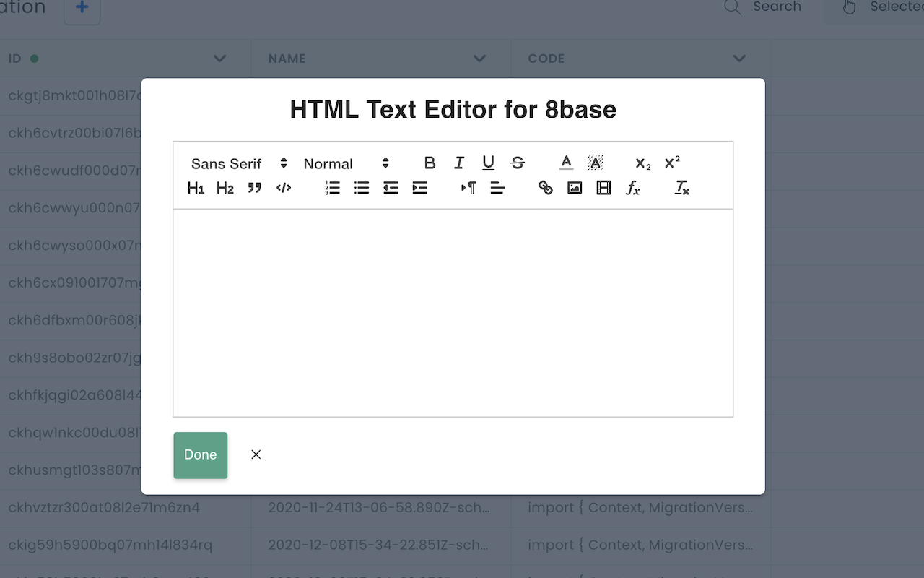The height and width of the screenshot is (578, 924).
Task: Click the ID column header label
Action: [15, 59]
